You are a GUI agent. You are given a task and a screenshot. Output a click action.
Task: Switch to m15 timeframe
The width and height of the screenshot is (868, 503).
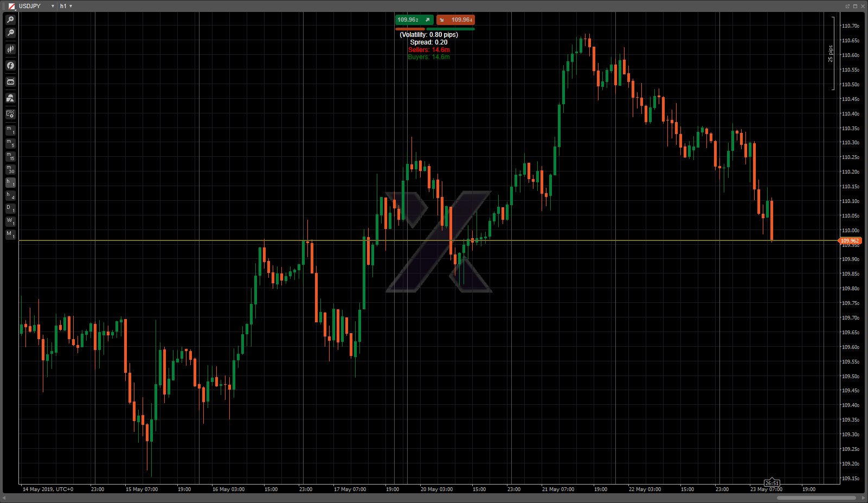coord(10,156)
